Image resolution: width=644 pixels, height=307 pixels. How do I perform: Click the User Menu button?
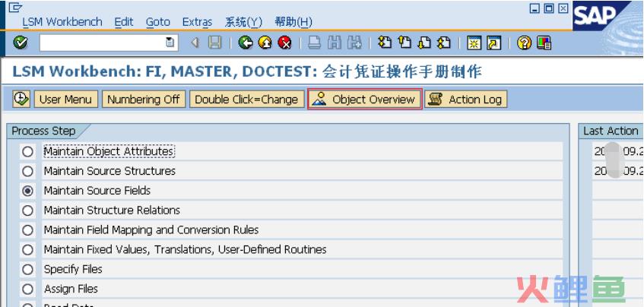65,100
